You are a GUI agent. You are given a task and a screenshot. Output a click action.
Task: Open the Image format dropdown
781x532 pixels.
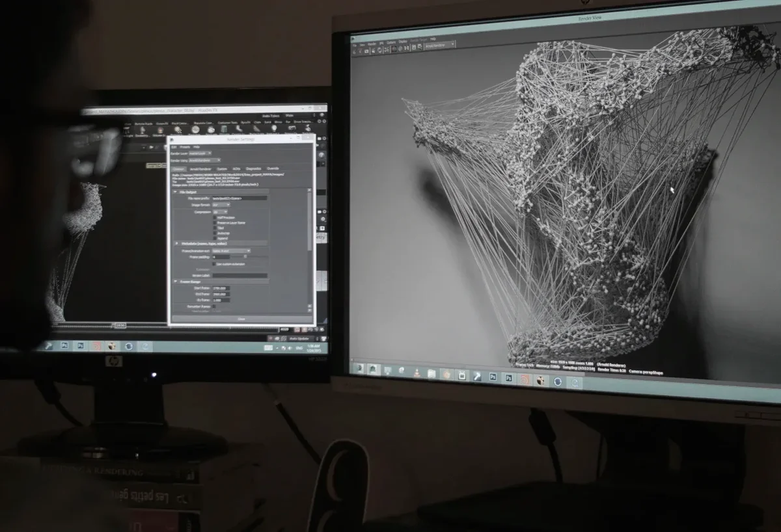pyautogui.click(x=221, y=205)
